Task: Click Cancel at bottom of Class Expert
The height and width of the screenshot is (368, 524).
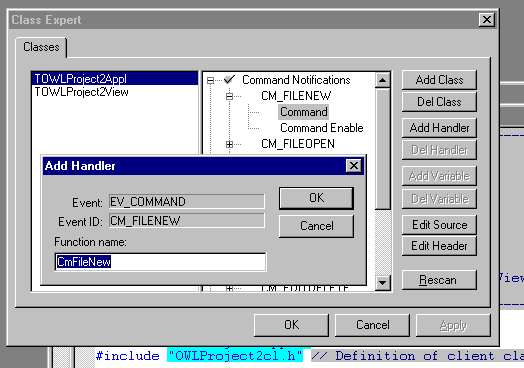Action: 372,325
